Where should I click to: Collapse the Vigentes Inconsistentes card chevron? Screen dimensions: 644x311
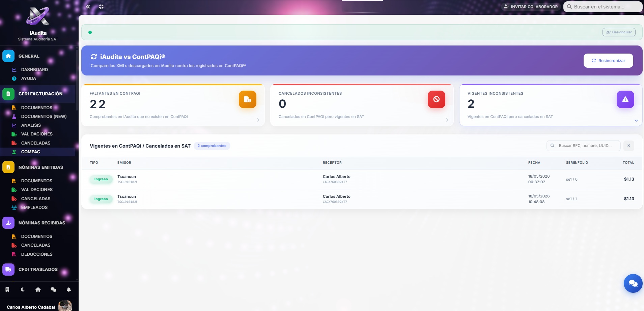[636, 121]
